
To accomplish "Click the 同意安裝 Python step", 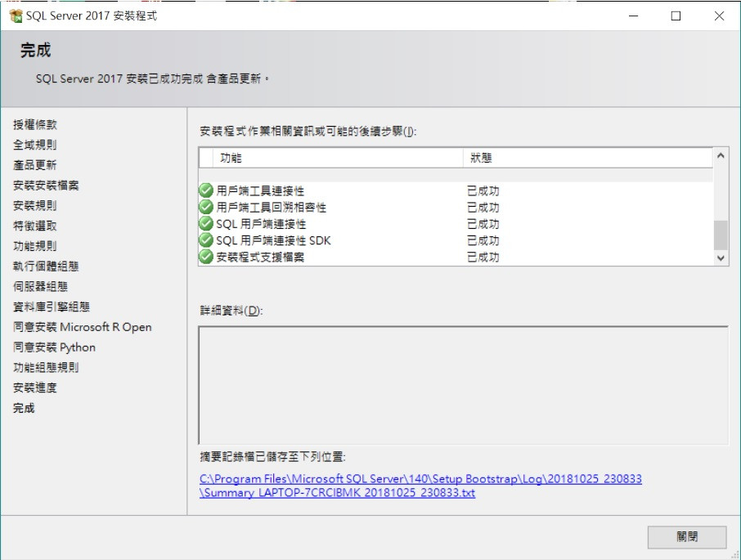I will click(54, 347).
